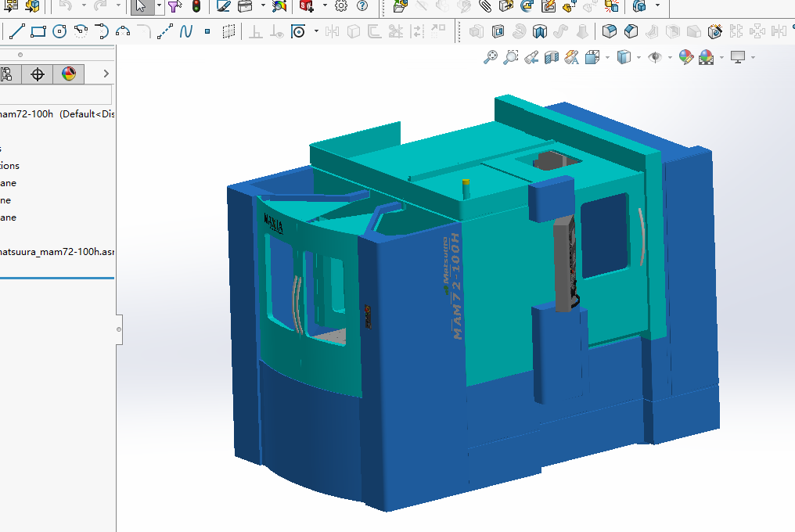Select the Tangent Arc tool
Screen dimensions: 795x532
pos(102,32)
